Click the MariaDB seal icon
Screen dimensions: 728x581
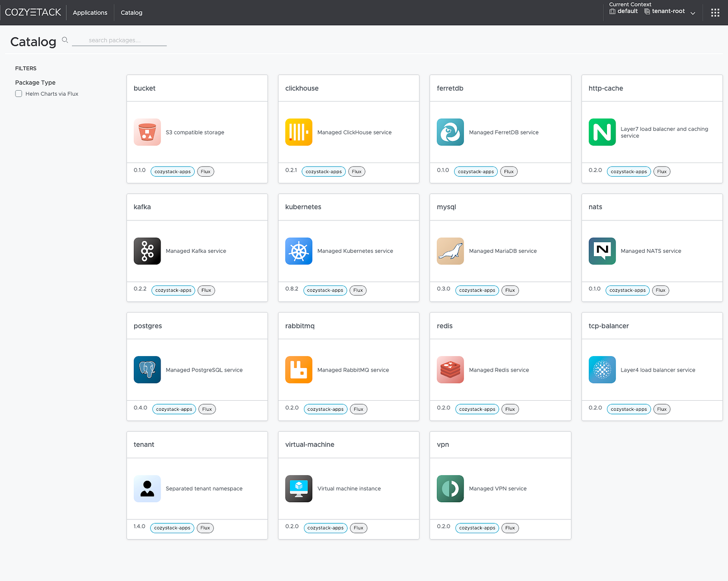pyautogui.click(x=450, y=251)
